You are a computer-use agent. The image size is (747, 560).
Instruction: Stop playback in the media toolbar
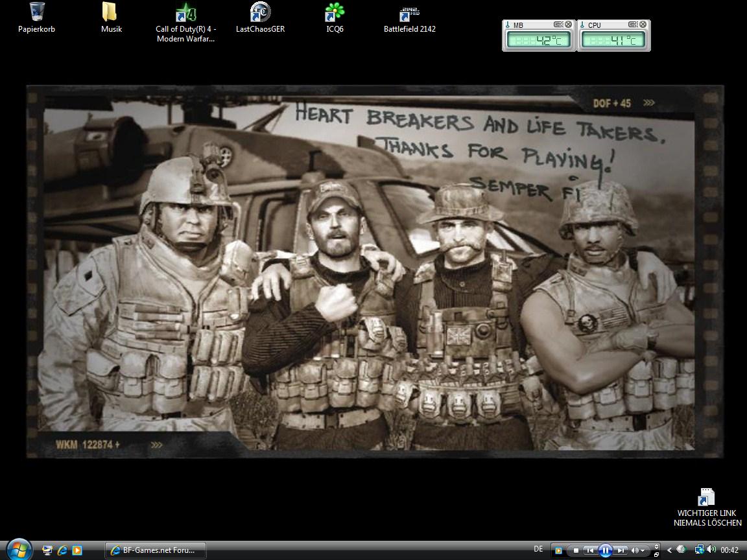[576, 550]
